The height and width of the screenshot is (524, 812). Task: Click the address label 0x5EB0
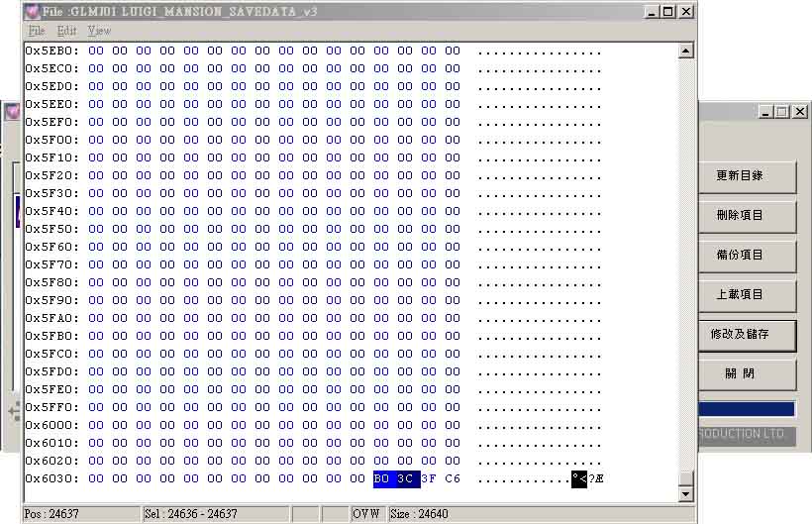(52, 51)
